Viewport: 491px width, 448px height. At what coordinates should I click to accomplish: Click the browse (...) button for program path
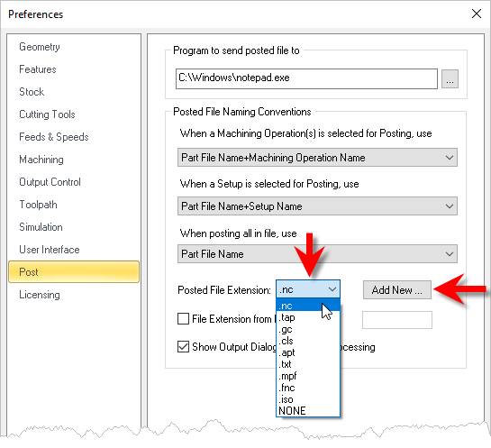[x=450, y=79]
